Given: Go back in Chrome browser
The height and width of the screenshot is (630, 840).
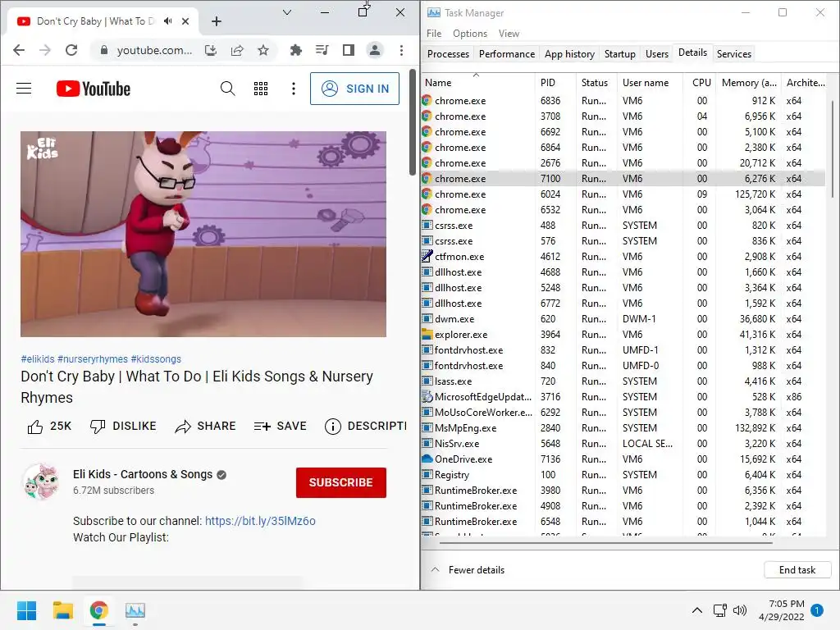Looking at the screenshot, I should [19, 50].
